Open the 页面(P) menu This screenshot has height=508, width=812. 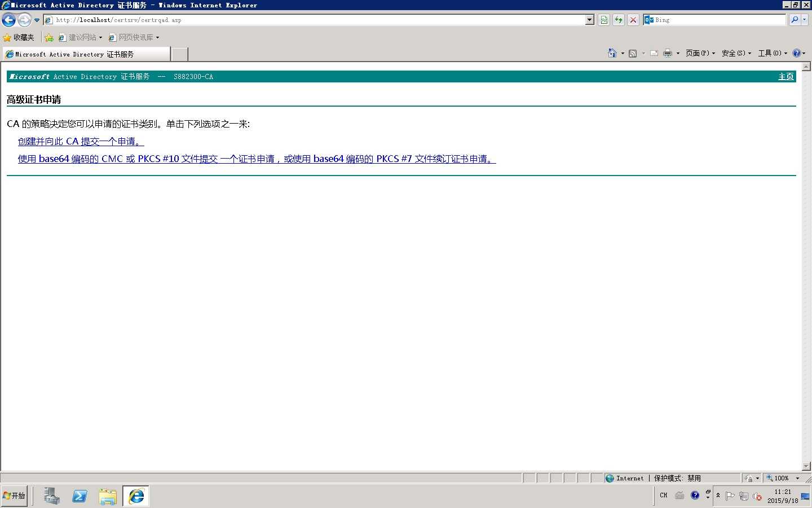(x=700, y=53)
